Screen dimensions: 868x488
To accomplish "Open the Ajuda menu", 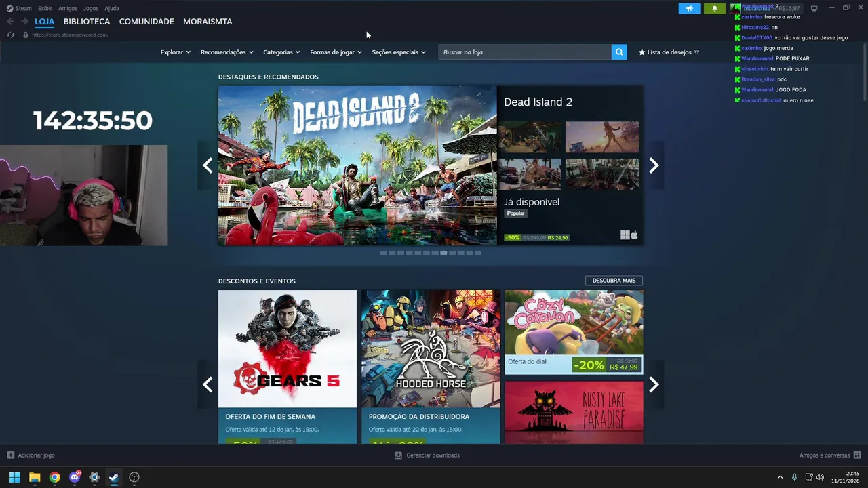I will pos(112,8).
